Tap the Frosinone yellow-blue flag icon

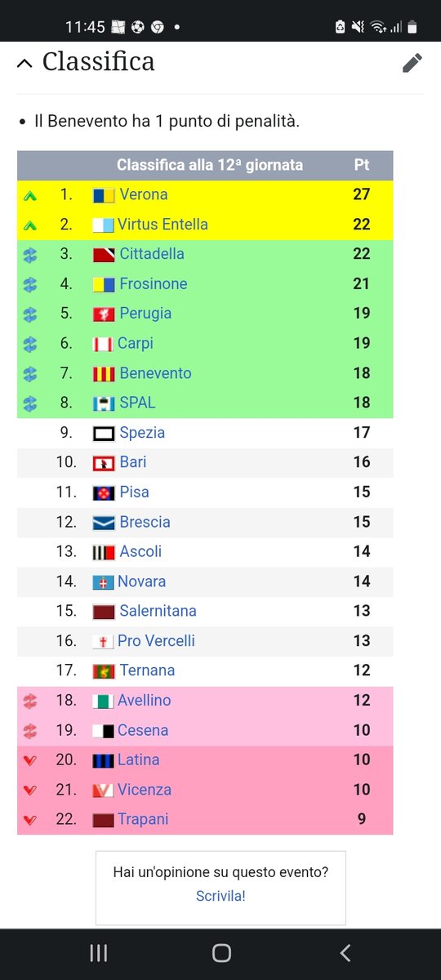(104, 284)
